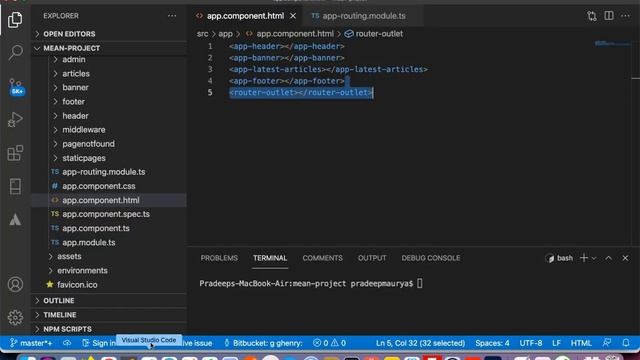
Task: Expand the TIMELINE section
Action: tap(109, 315)
